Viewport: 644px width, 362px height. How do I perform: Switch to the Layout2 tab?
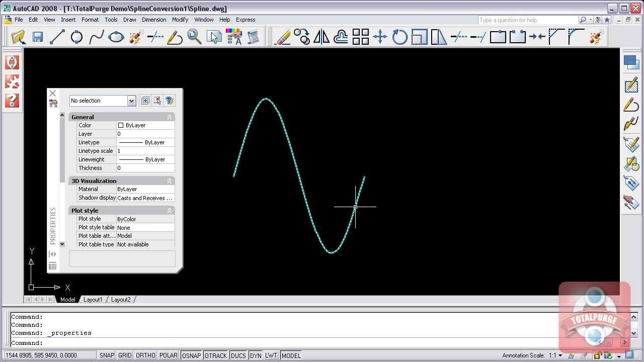tap(121, 300)
